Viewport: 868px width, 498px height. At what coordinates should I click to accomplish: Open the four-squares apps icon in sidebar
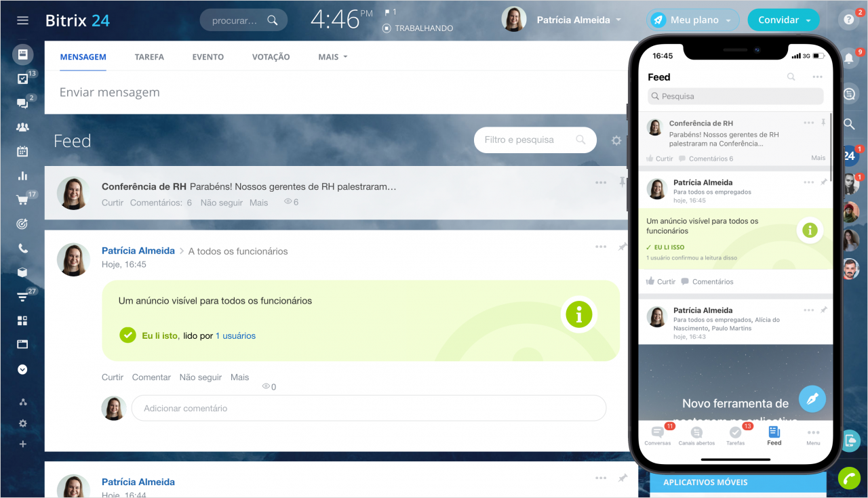click(x=22, y=320)
